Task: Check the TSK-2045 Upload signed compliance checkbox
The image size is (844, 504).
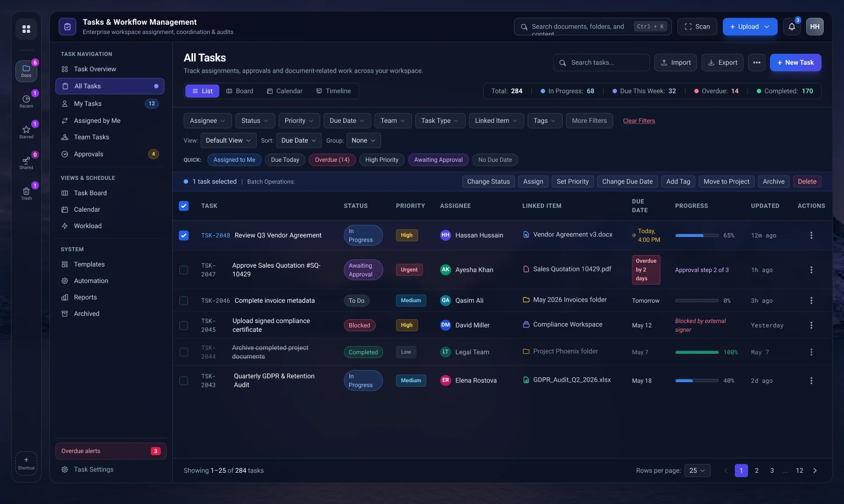Action: (x=184, y=325)
